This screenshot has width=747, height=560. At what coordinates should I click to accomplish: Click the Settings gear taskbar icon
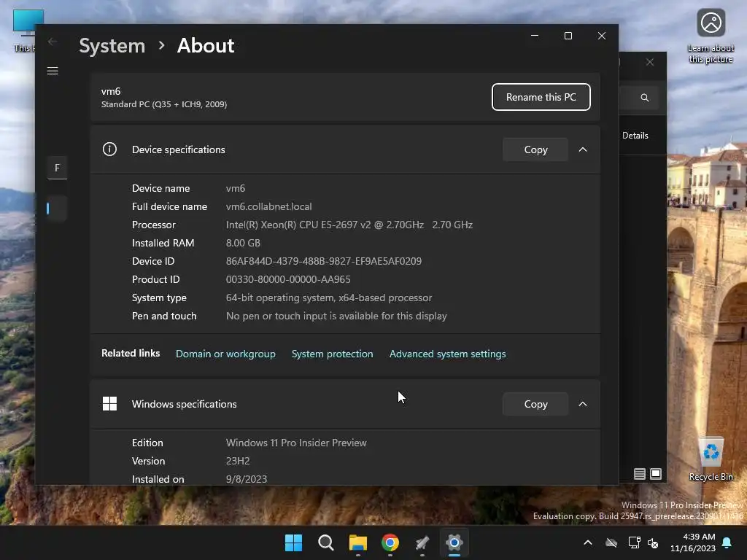coord(454,542)
